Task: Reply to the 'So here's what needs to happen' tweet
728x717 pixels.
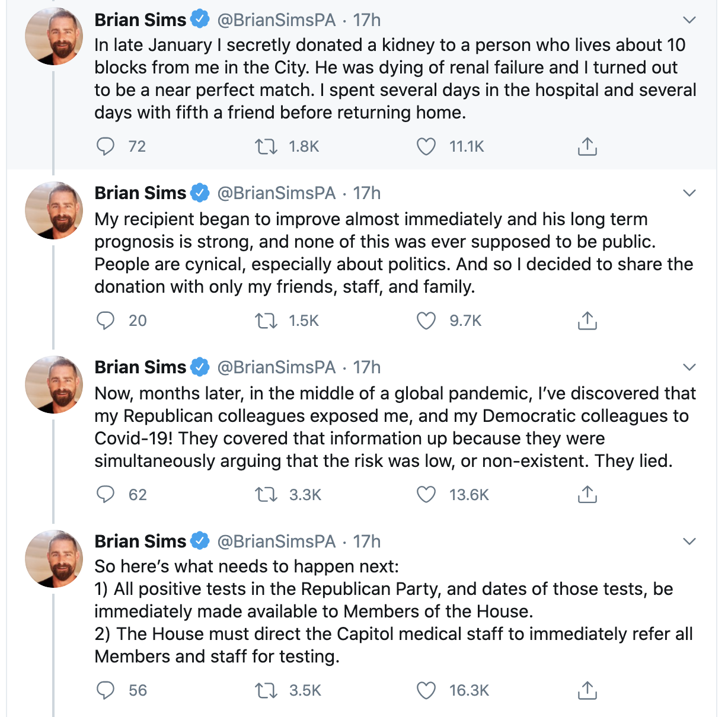Action: [106, 690]
